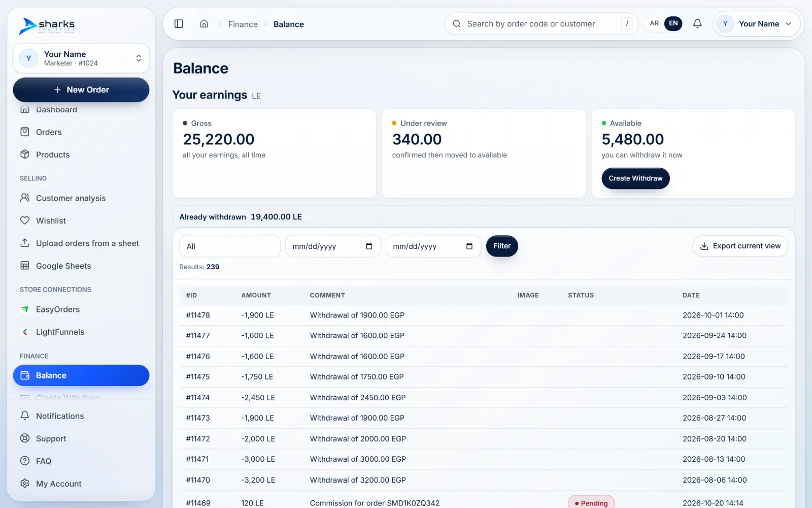This screenshot has height=508, width=812.
Task: Click the -2,450 LE amount cell
Action: pyautogui.click(x=258, y=398)
